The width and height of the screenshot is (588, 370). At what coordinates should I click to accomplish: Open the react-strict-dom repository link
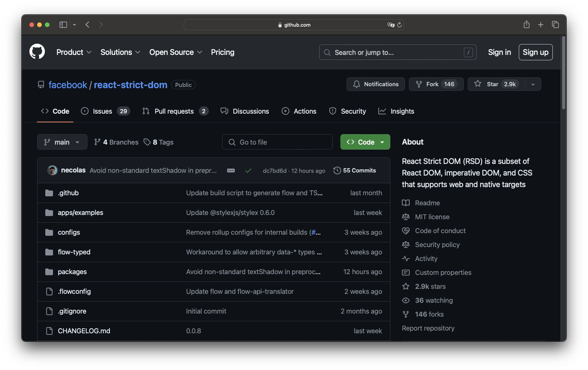pos(130,85)
